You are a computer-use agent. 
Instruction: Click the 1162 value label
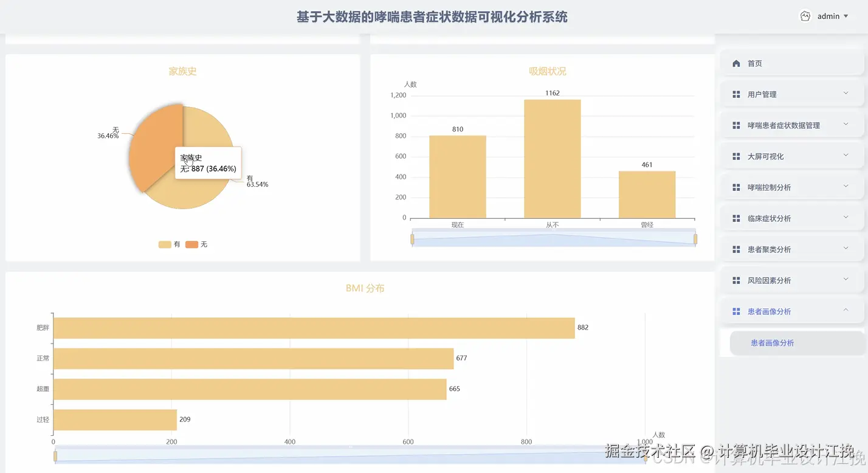click(x=553, y=93)
